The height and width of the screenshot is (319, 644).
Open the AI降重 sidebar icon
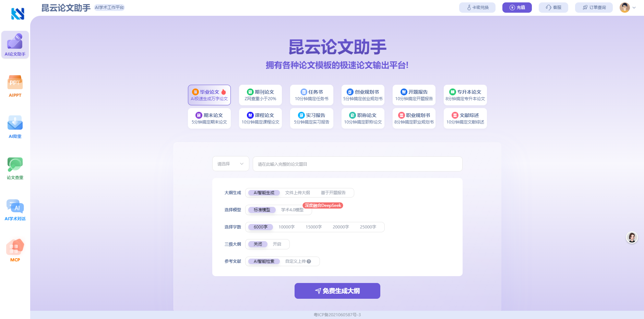point(15,127)
